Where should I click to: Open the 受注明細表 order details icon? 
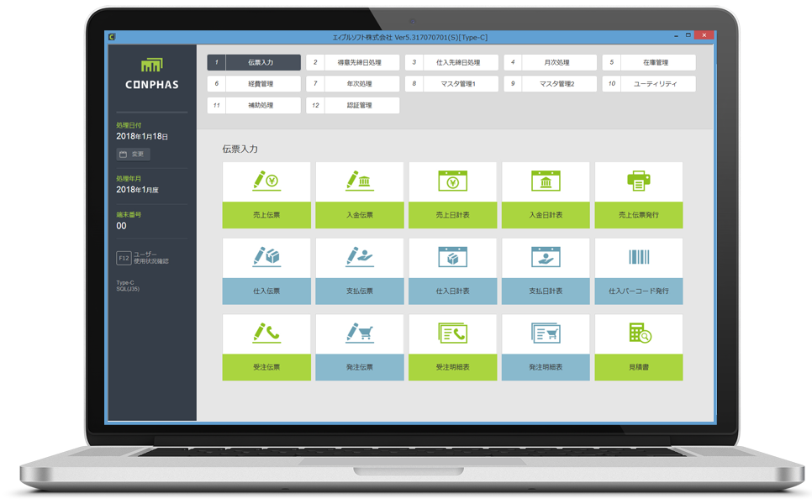click(x=452, y=333)
